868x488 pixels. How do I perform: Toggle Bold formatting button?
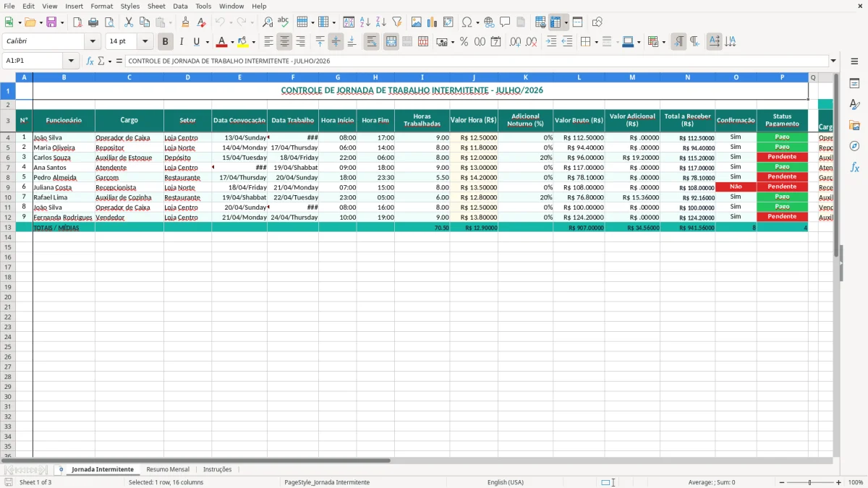pos(165,42)
